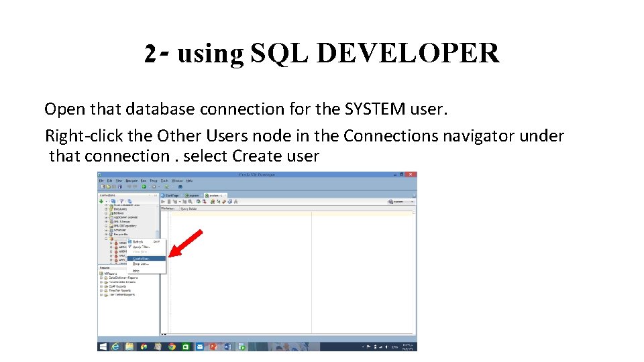Viewport: 644px width, 362px height.
Task: Click the Windows Start button
Action: pos(103,347)
